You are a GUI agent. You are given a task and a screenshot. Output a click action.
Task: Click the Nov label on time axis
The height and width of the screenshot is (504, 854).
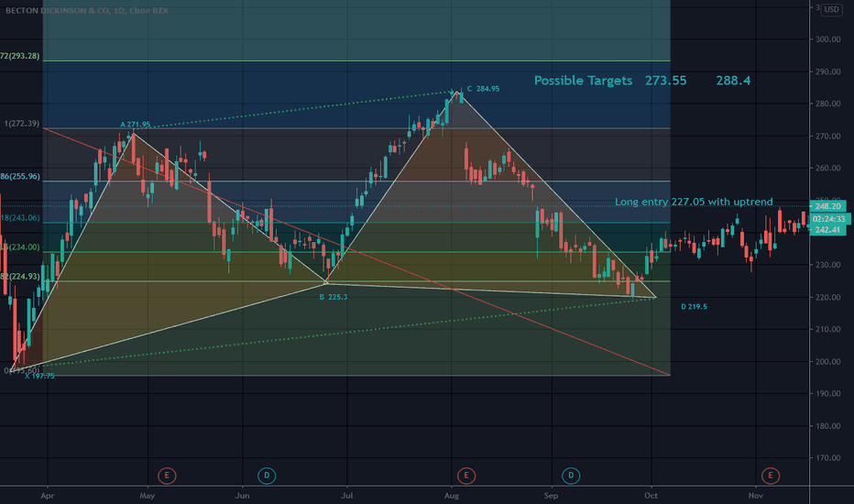pos(755,496)
